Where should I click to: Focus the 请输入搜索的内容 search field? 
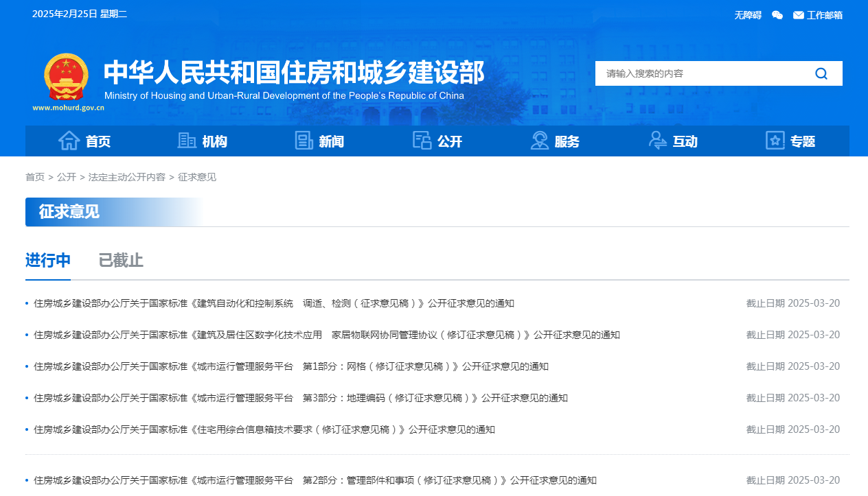tap(700, 73)
